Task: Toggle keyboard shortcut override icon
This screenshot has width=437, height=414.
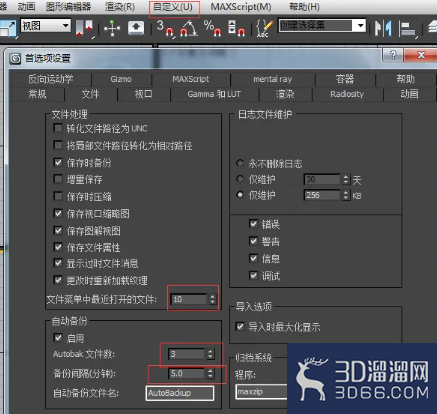Action: tap(136, 28)
